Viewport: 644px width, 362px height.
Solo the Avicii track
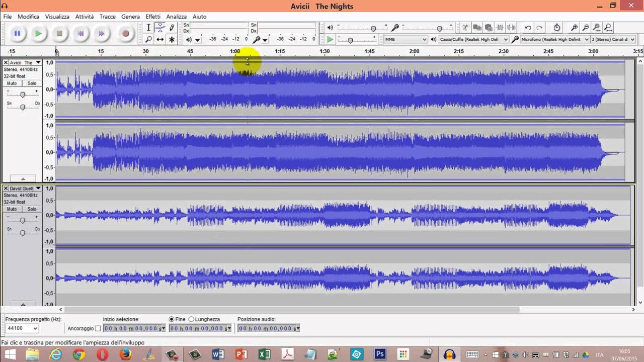(32, 83)
